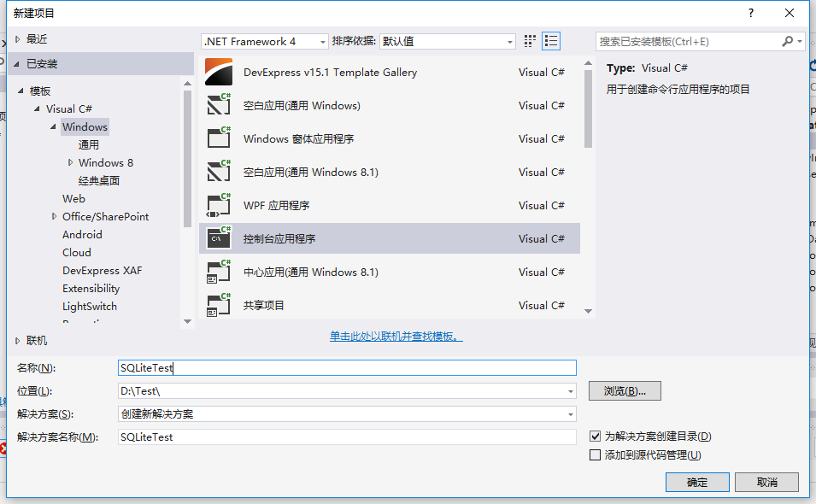Select the 经典桌面 tree item

[x=99, y=180]
